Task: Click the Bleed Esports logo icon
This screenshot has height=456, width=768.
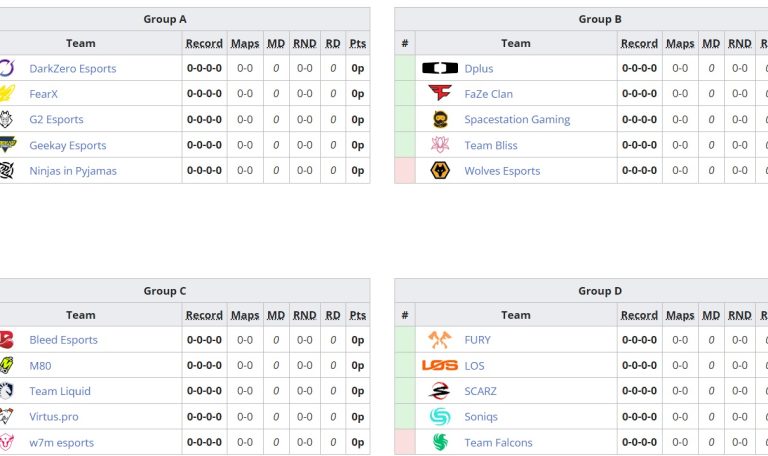Action: coord(6,340)
